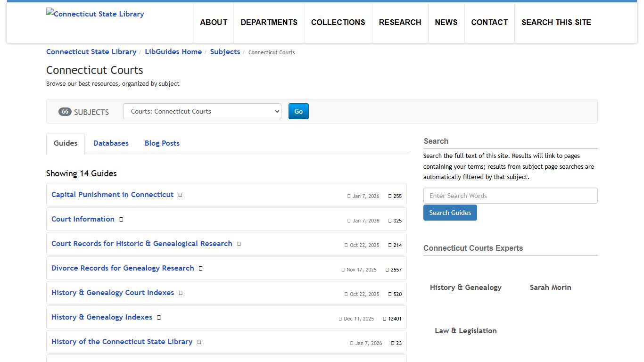Click info icon beside Capital Punishment in Connecticut
This screenshot has height=362, width=644.
(180, 195)
